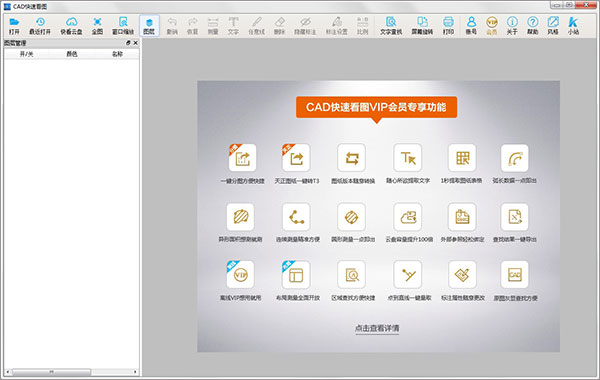Open the 快看云盘 cloud drive icon
This screenshot has height=380, width=600.
coord(71,26)
